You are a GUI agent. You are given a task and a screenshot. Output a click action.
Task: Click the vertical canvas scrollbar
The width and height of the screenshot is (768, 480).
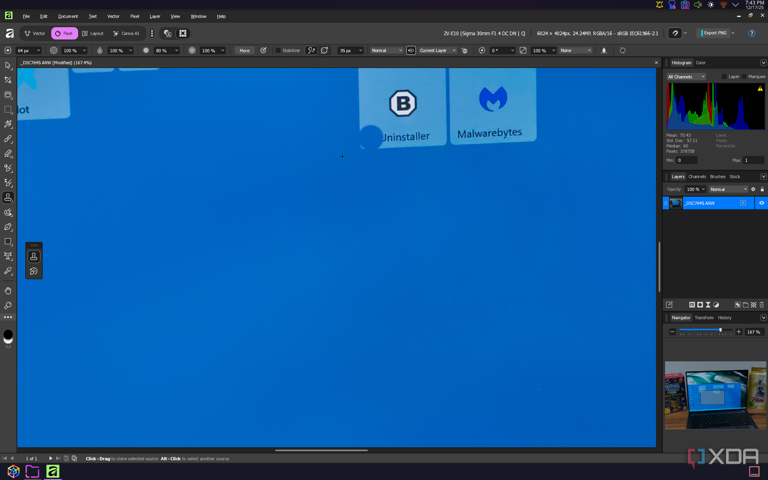coord(659,267)
